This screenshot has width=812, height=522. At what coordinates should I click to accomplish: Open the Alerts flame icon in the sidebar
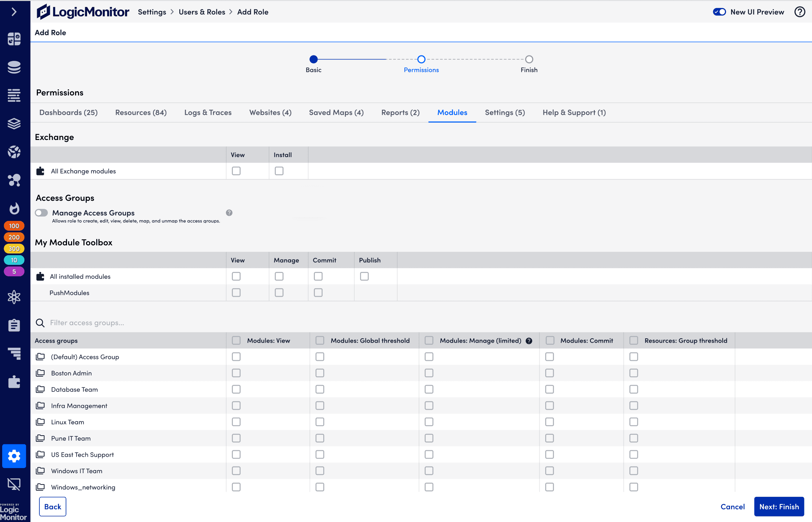(15, 209)
